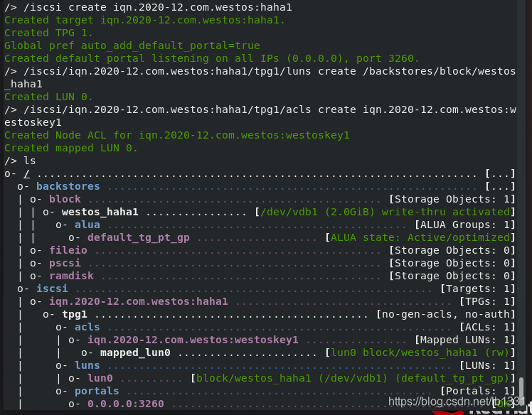Click "[ALUA state: Active/optimized]" text

point(420,237)
